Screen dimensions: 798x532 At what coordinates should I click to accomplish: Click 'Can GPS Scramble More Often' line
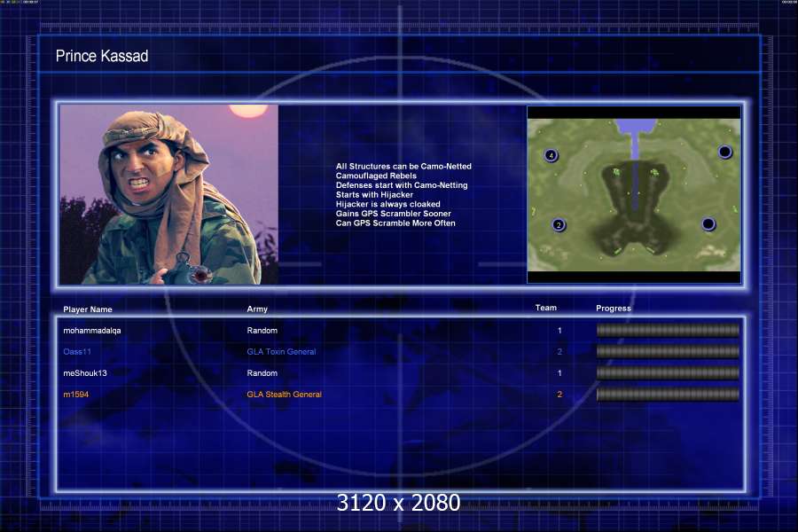(x=395, y=223)
